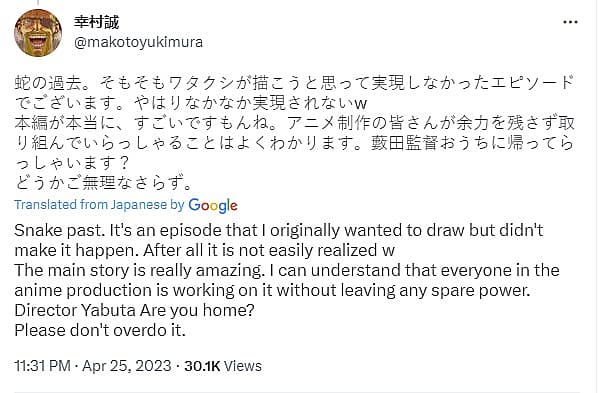Click the Japanese line どうかご無理なさらず

click(103, 183)
